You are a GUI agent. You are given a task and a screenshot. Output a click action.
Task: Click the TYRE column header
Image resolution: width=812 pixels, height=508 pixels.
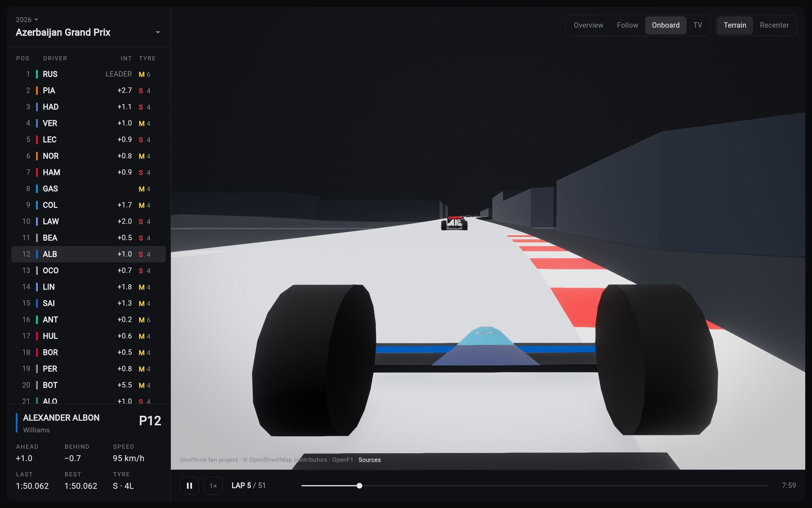(147, 58)
